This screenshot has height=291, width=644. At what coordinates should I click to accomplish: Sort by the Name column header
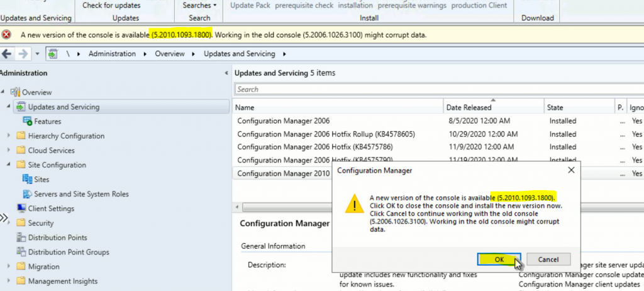click(x=338, y=108)
